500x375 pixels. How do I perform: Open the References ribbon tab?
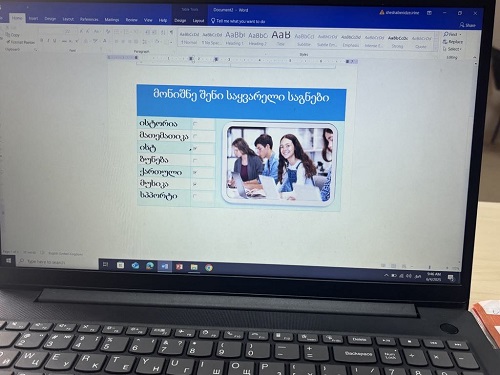89,19
